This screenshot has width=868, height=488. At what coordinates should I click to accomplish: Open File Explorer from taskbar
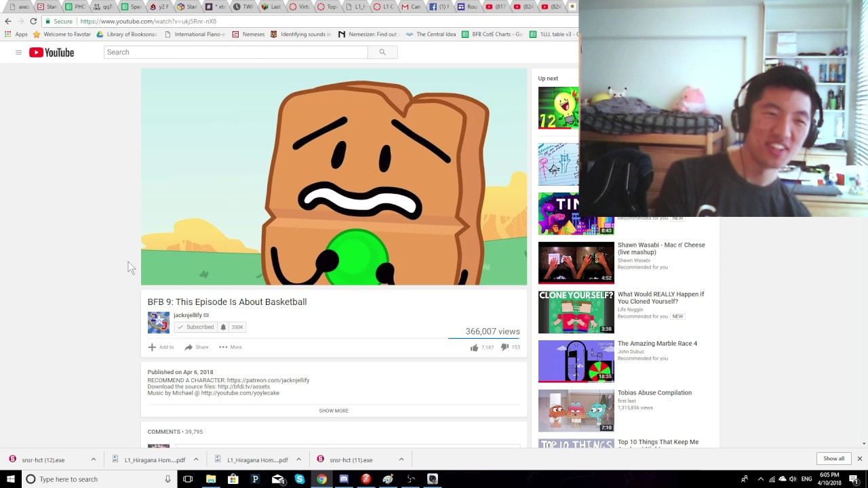[211, 479]
